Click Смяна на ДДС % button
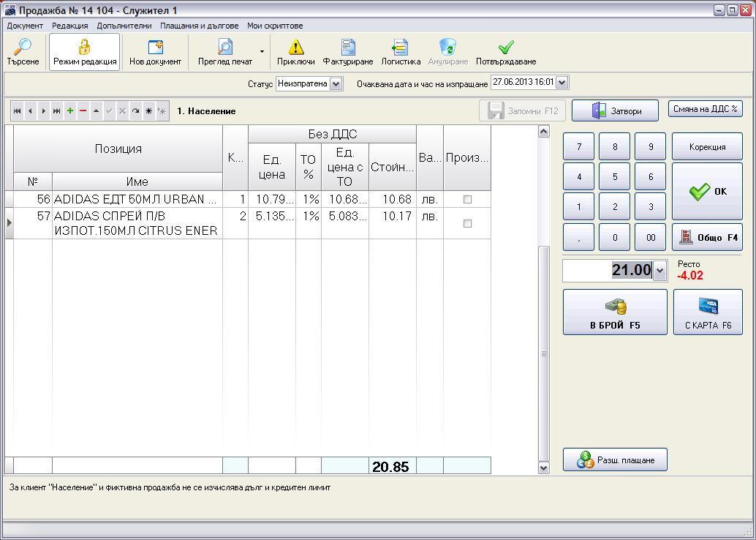The height and width of the screenshot is (540, 756). (x=706, y=108)
